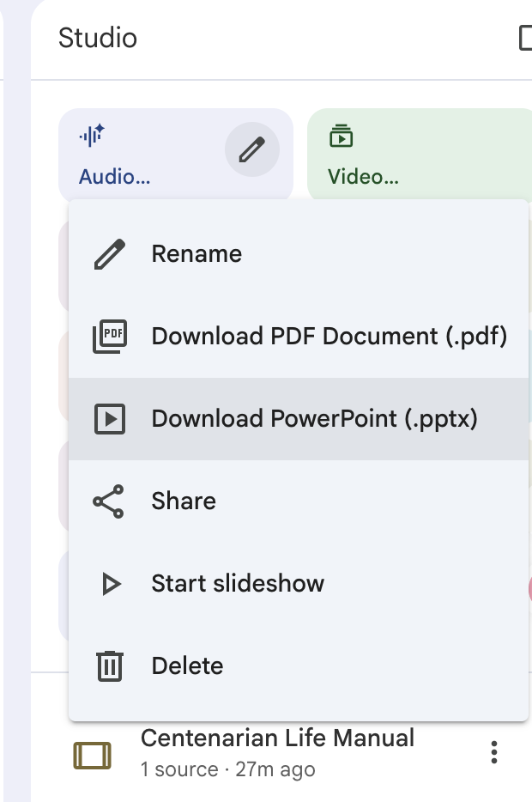Select Rename from the context menu
The width and height of the screenshot is (532, 802).
pos(196,254)
